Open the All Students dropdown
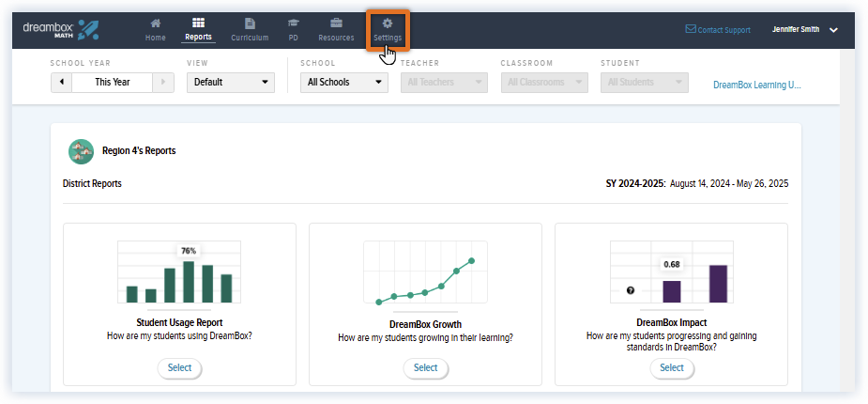 tap(645, 82)
